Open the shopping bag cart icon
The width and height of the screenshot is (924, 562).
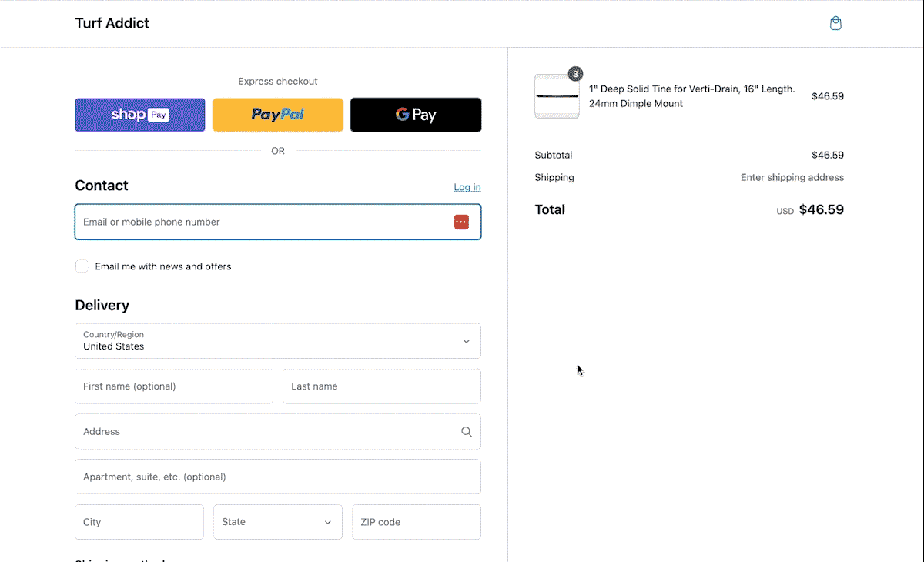835,24
